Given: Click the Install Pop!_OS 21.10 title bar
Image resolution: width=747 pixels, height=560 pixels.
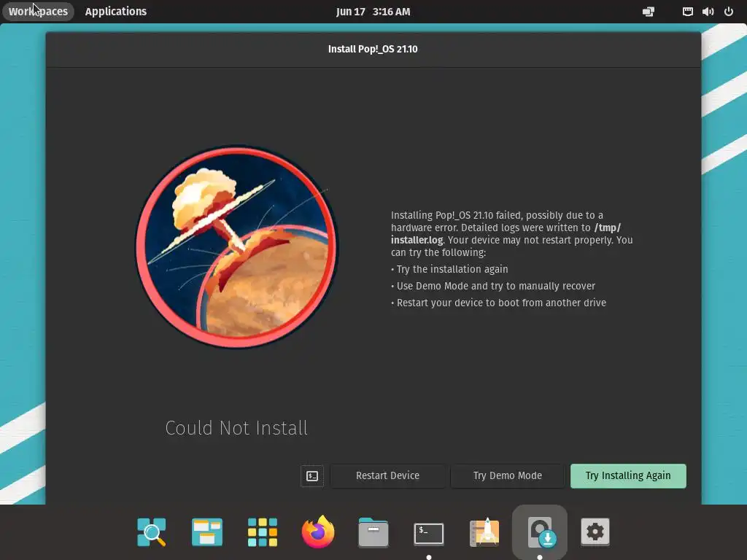Looking at the screenshot, I should 373,49.
